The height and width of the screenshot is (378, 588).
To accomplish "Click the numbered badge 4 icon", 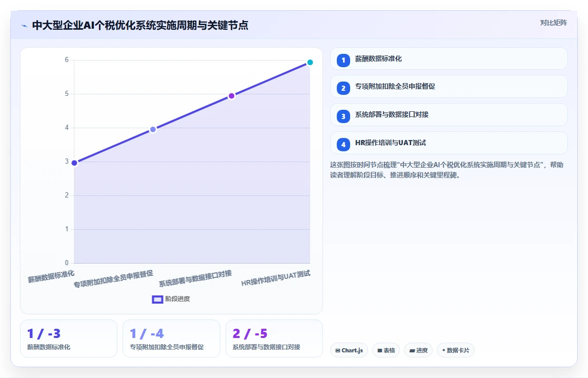I will pos(343,144).
